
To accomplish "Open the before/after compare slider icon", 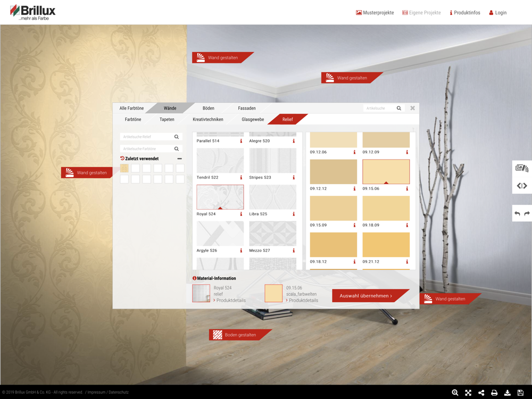I will coord(522,186).
